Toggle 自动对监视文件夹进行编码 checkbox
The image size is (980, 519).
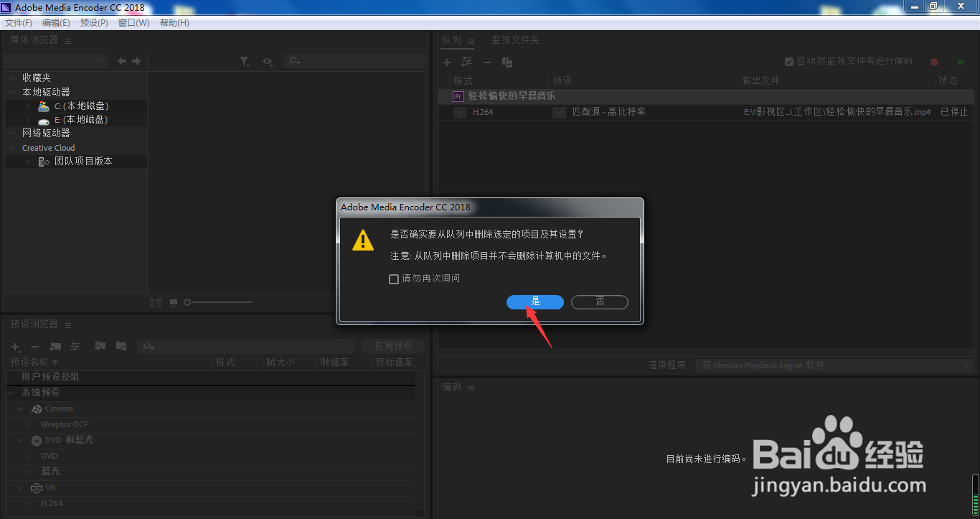789,62
